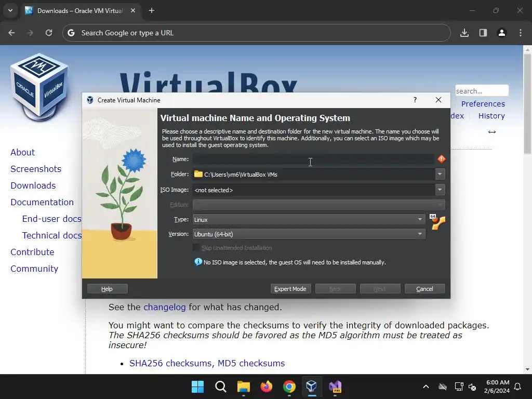Expand the ISO Image dropdown arrow
This screenshot has width=532, height=399.
(x=440, y=190)
